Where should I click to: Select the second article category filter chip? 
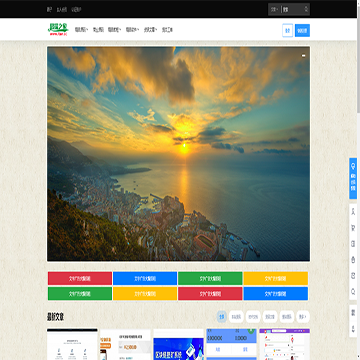236,317
